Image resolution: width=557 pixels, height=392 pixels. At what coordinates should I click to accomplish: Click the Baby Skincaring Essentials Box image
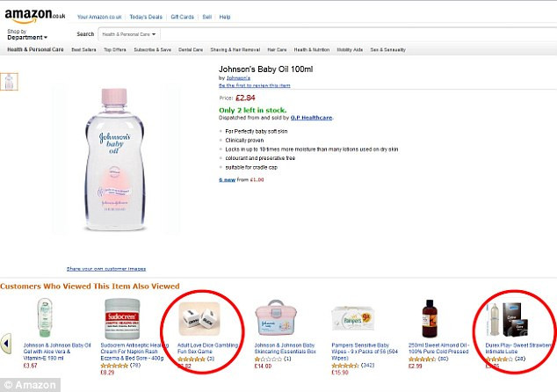tap(273, 317)
